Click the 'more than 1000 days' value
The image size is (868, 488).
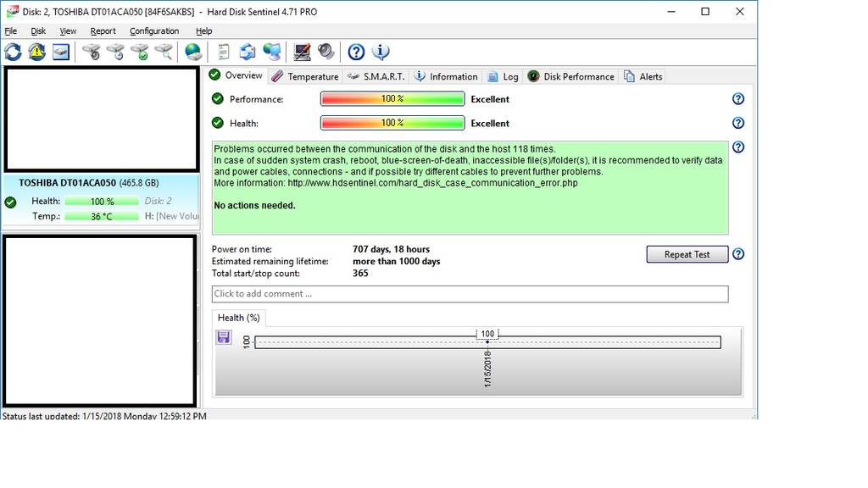click(x=397, y=261)
